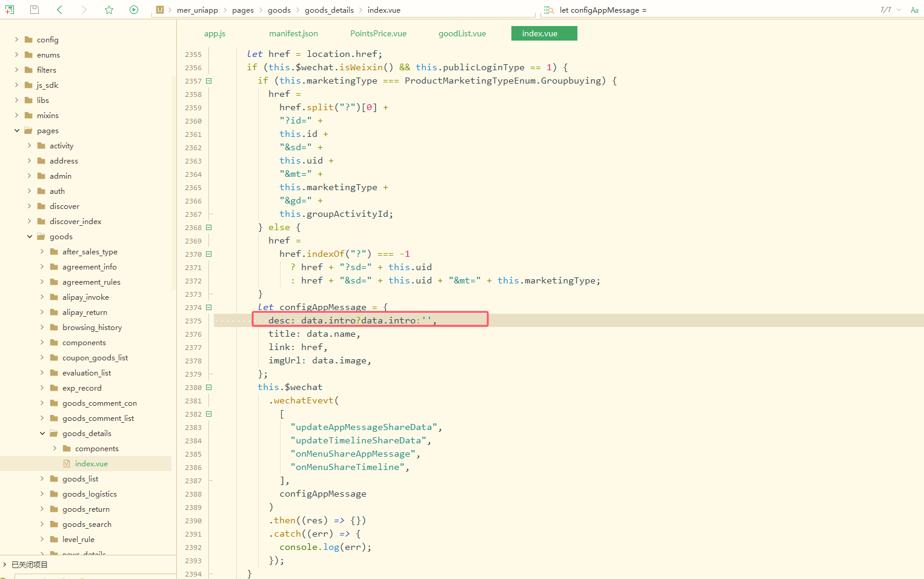Select the active index.vue tab
Image resolution: width=924 pixels, height=579 pixels.
pos(544,33)
